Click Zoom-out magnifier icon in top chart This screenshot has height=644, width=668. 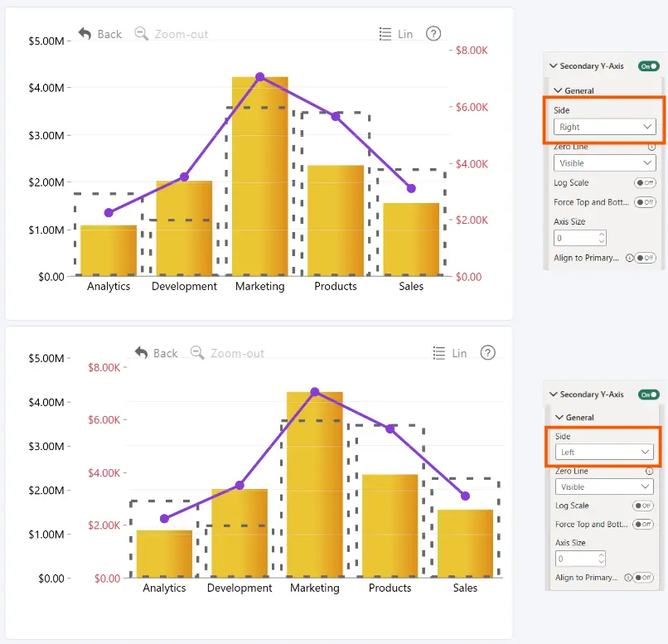(141, 34)
